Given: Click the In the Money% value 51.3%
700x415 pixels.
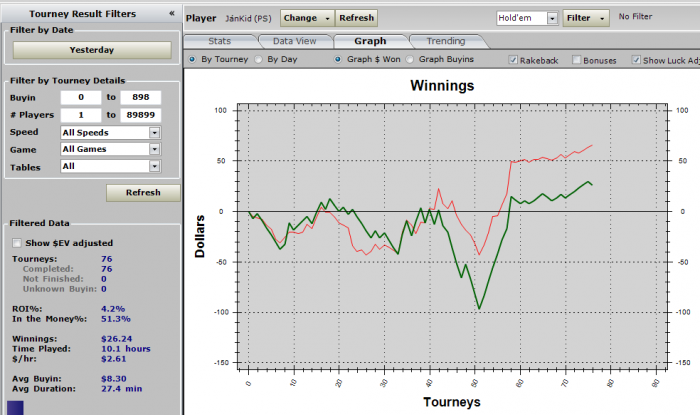Looking at the screenshot, I should [x=116, y=319].
